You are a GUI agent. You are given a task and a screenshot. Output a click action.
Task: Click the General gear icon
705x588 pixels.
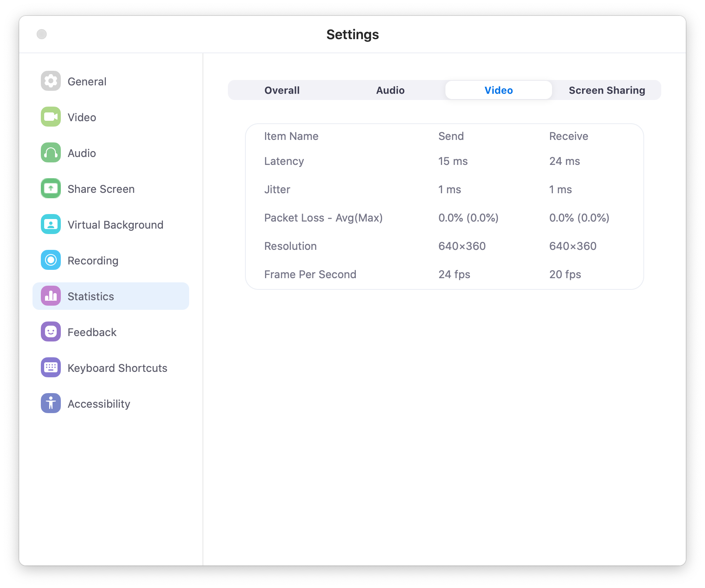[51, 81]
